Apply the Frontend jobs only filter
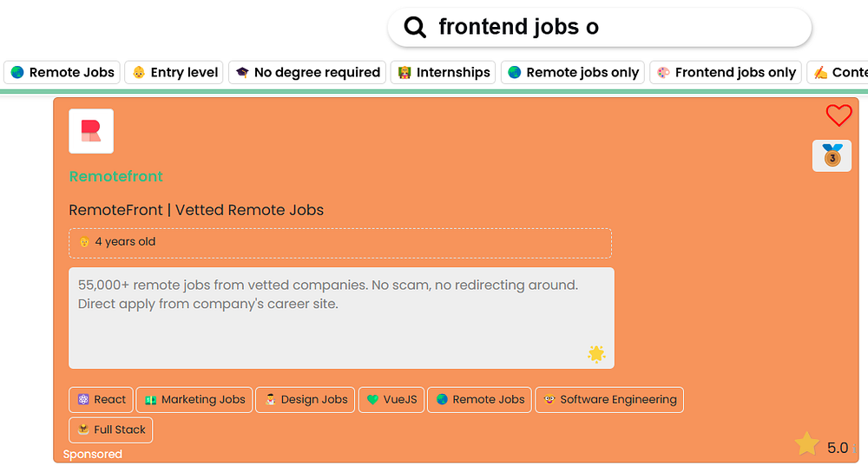Image resolution: width=868 pixels, height=466 pixels. (x=726, y=72)
